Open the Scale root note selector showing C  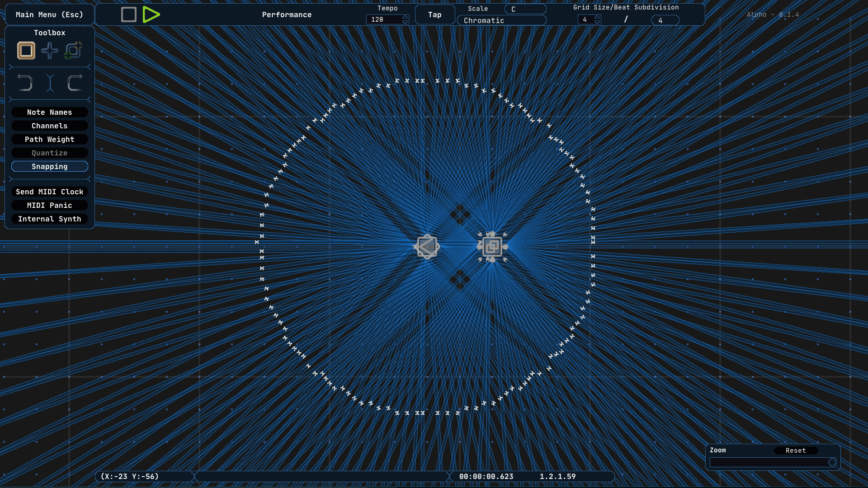[x=525, y=9]
